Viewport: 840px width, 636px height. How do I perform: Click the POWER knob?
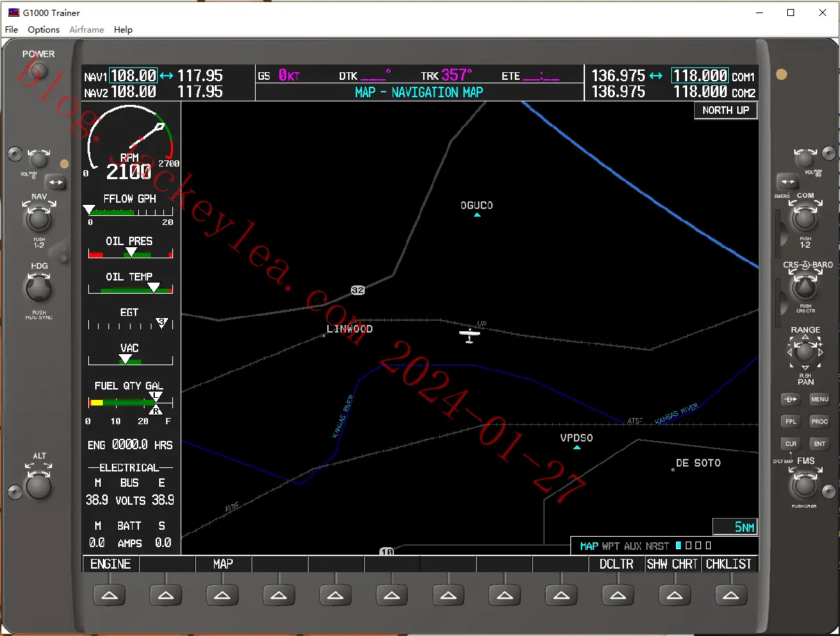39,70
